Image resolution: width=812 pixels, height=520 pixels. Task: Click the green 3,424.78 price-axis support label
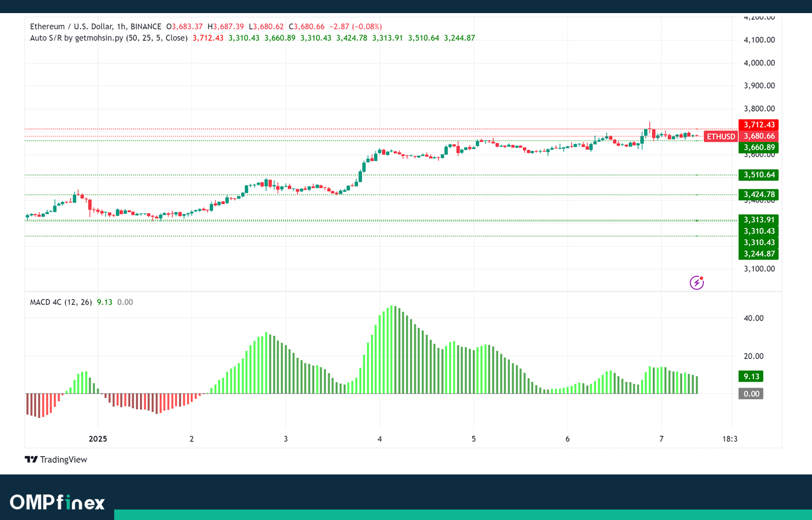tap(759, 195)
